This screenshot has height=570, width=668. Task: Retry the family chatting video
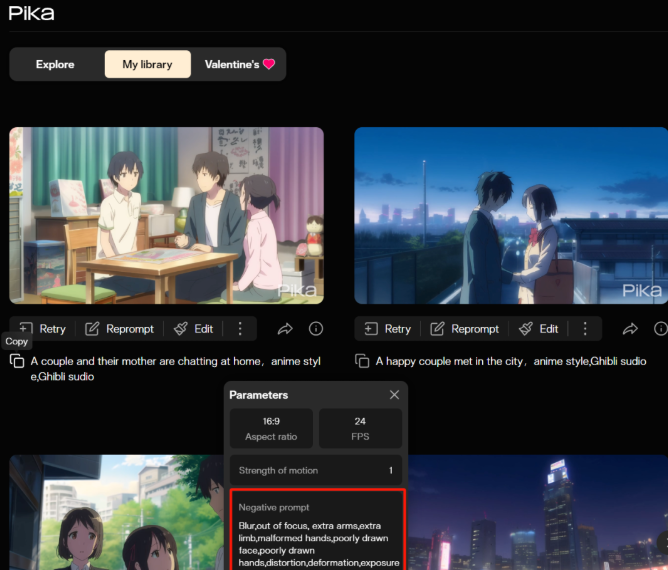click(43, 328)
